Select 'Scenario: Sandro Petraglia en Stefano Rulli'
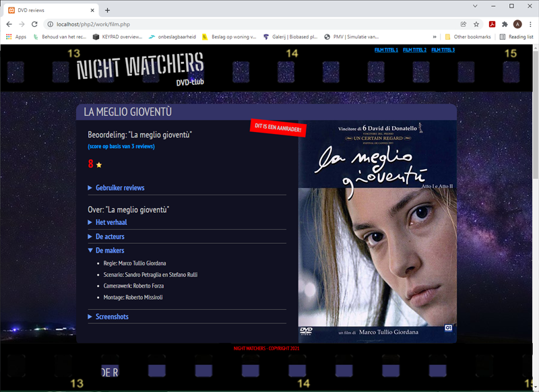539x392 pixels. tap(150, 275)
